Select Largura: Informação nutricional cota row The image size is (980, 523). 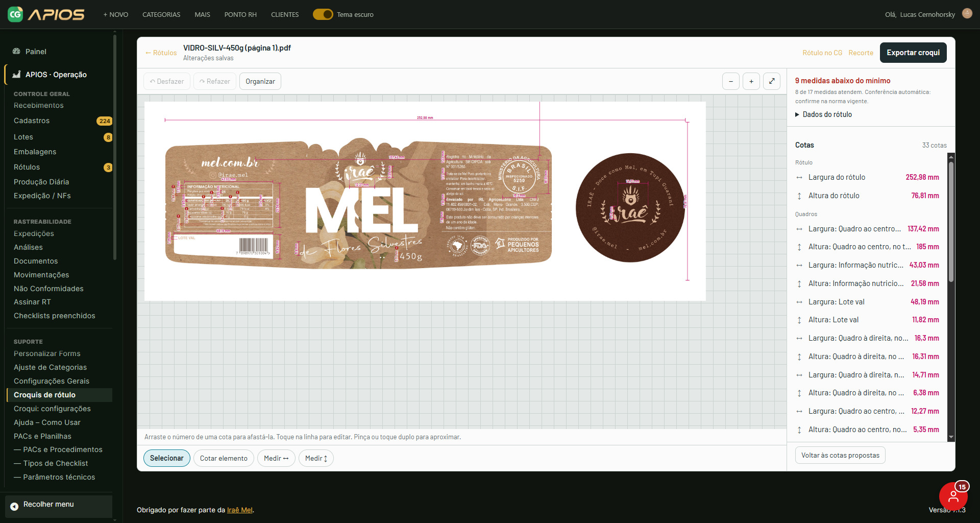click(867, 265)
